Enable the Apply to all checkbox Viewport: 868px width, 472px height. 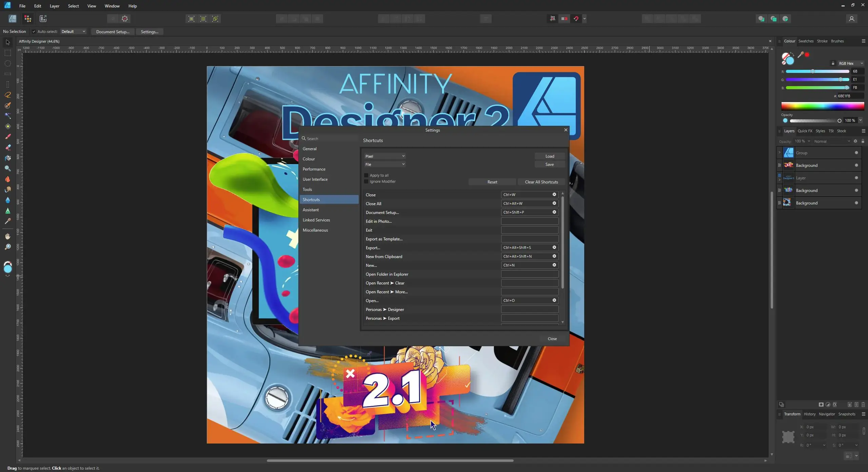[366, 175]
